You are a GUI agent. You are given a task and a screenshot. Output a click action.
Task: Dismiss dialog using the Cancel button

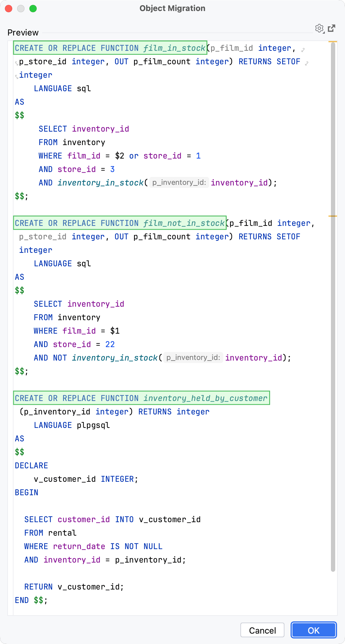[x=262, y=630]
